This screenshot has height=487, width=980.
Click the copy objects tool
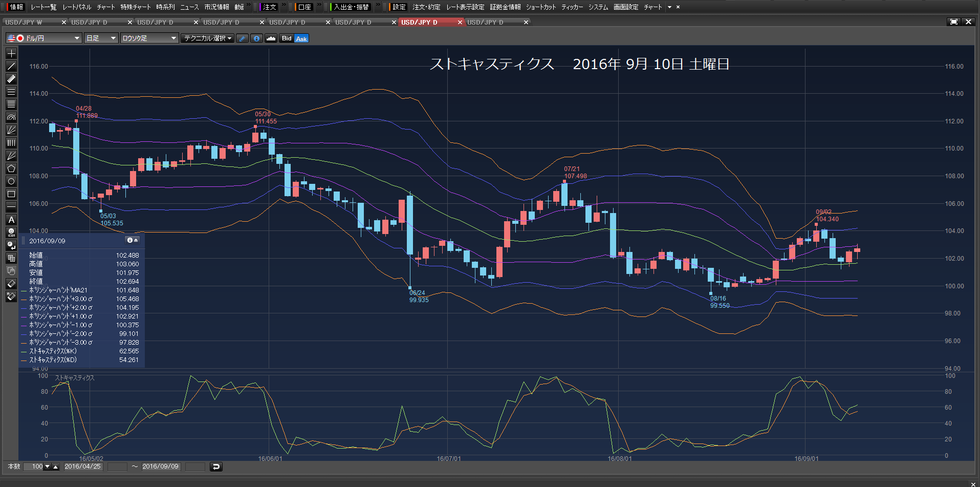point(11,258)
